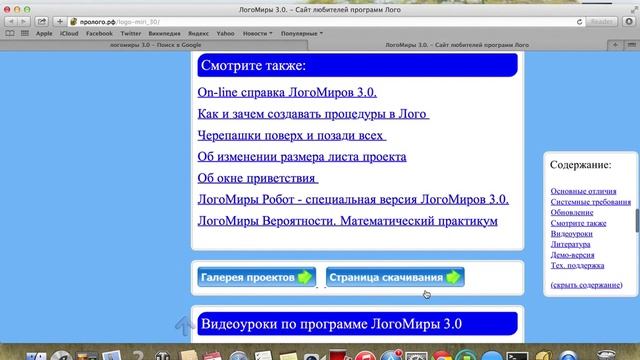This screenshot has width=640, height=360.
Task: Open the Yahoo bookmark
Action: 225,33
